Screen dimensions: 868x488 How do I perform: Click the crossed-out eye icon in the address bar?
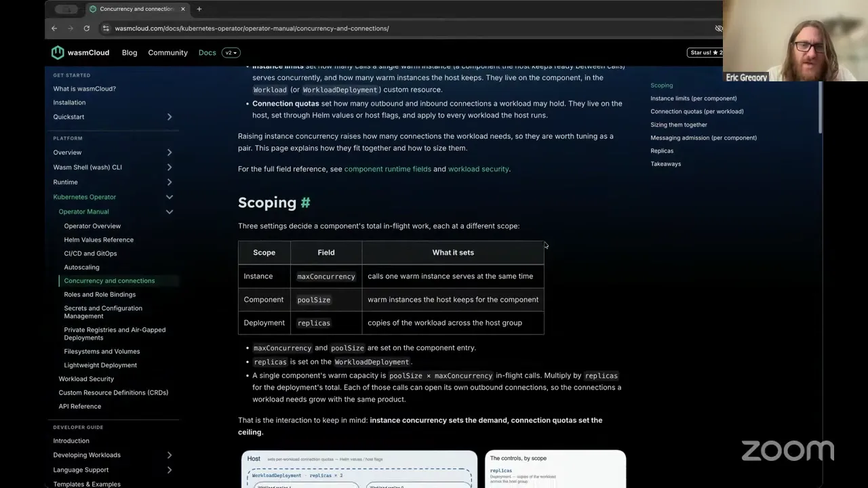(x=718, y=28)
